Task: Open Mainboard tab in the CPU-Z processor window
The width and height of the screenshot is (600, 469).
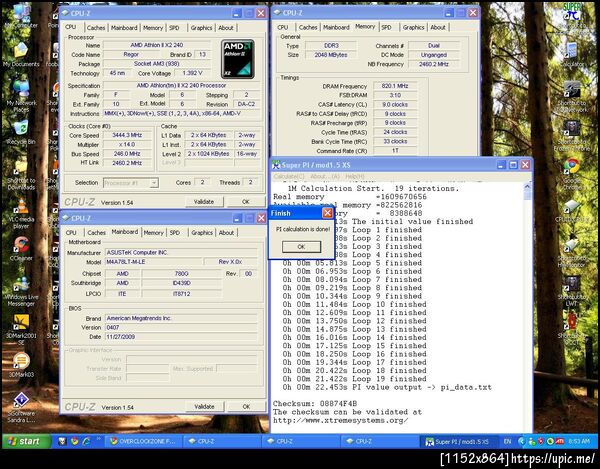Action: pyautogui.click(x=124, y=28)
